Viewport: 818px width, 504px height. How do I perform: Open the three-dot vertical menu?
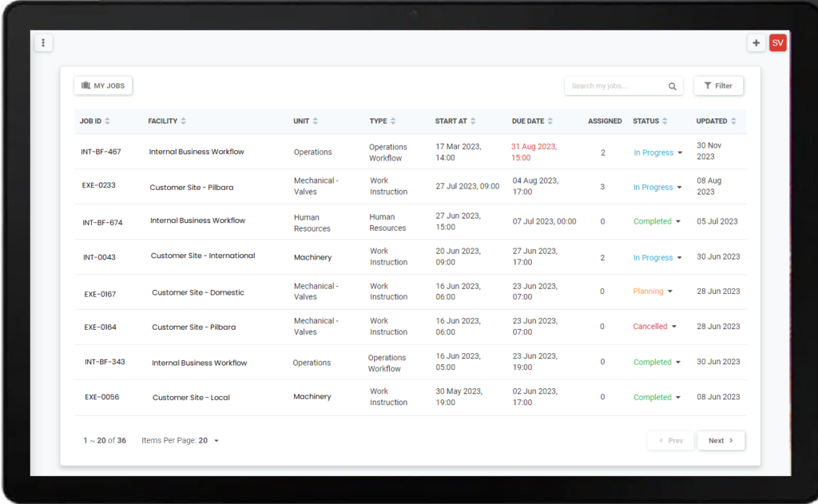43,42
